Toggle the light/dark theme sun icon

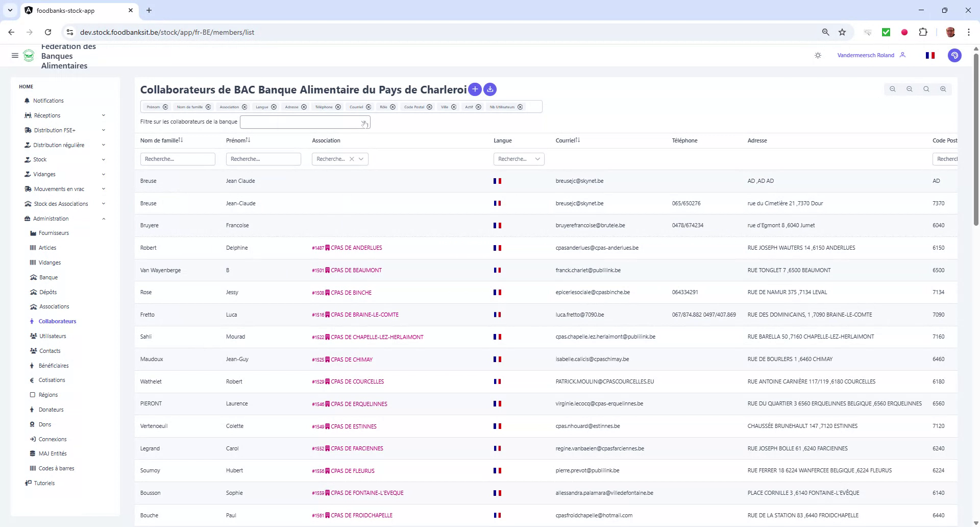coord(818,55)
